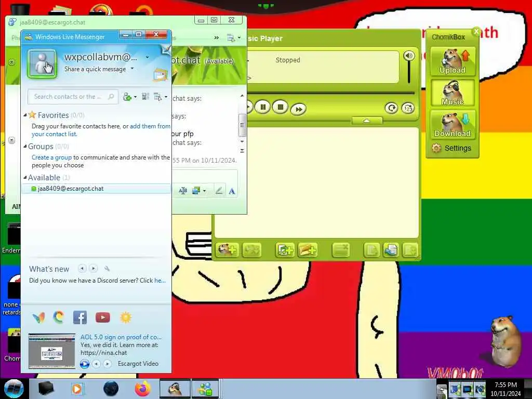Open ChomikBox Download panel

453,125
